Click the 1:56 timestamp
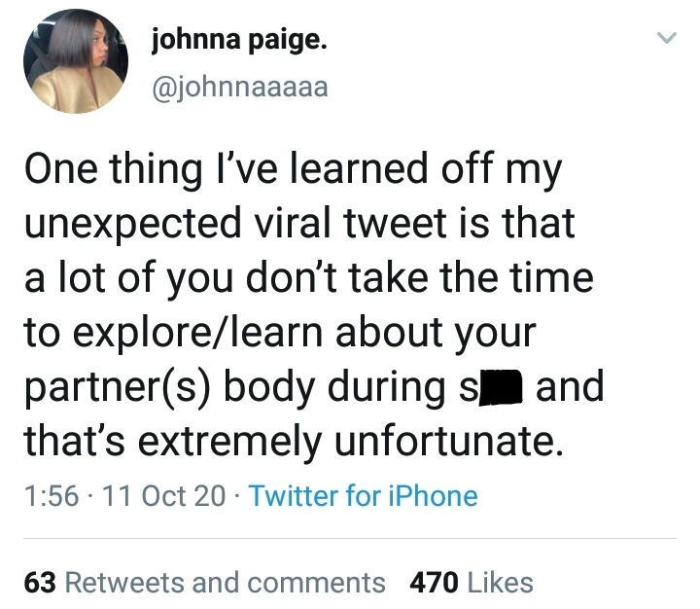The width and height of the screenshot is (700, 609). point(46,496)
